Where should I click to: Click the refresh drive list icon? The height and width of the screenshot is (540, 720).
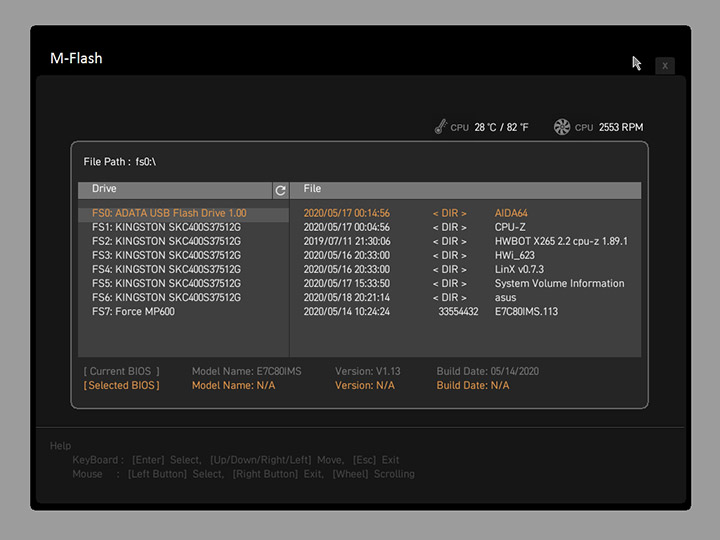coord(280,190)
